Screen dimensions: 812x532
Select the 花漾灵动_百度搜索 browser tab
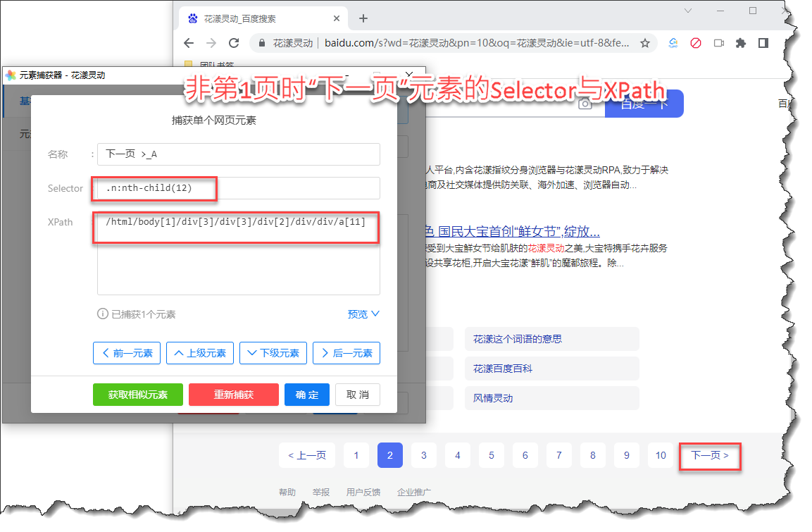[x=264, y=18]
